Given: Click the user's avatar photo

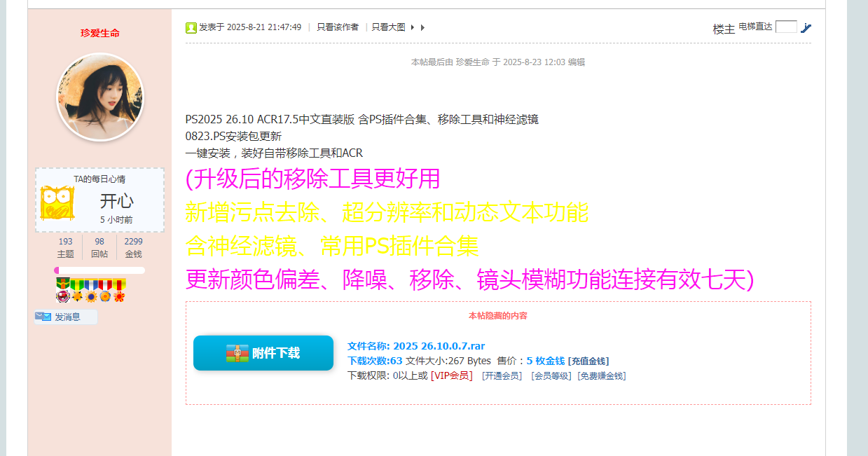Looking at the screenshot, I should click(x=100, y=97).
